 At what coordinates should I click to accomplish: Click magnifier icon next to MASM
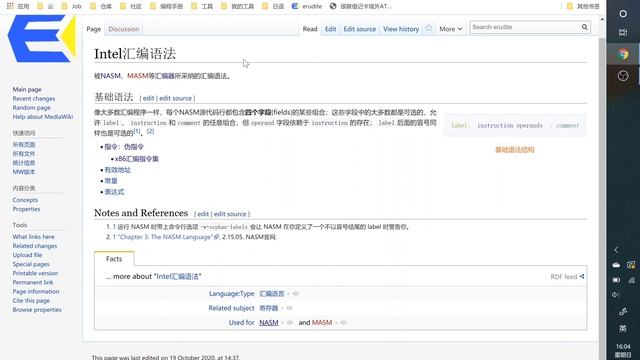point(343,322)
